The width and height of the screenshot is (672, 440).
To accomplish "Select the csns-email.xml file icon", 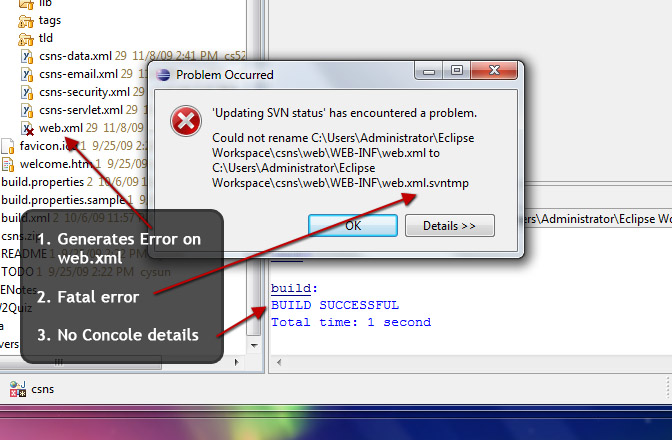I will click(x=27, y=75).
